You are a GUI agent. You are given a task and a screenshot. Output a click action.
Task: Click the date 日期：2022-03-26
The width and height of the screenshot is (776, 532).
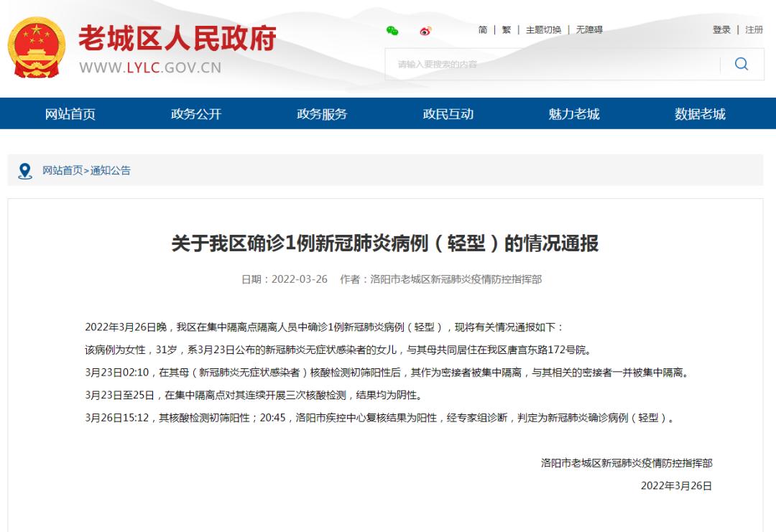pyautogui.click(x=285, y=279)
